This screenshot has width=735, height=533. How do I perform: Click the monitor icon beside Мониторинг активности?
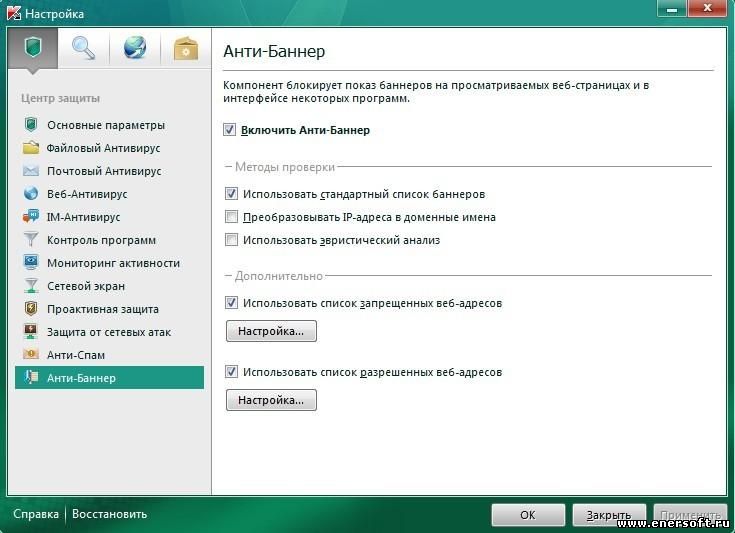point(31,263)
